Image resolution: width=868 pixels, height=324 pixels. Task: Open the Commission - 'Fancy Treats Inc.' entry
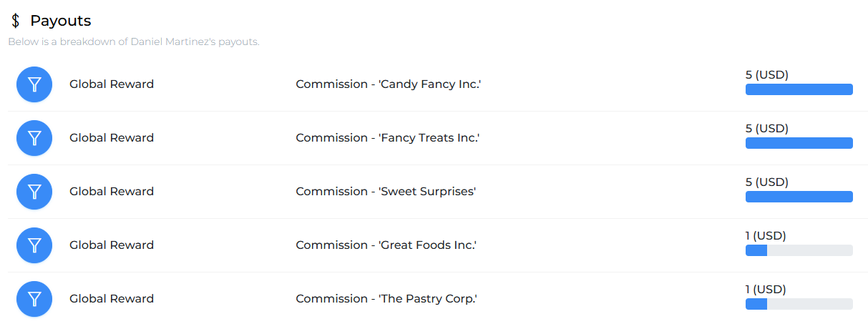point(388,138)
